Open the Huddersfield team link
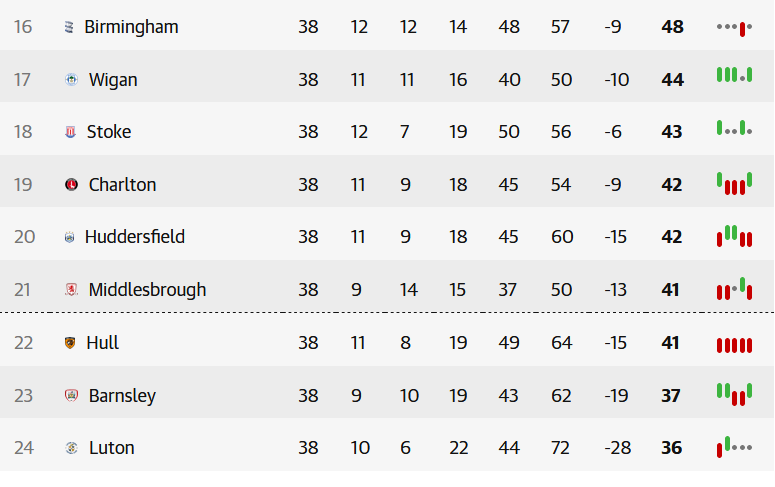The width and height of the screenshot is (775, 487). point(135,237)
